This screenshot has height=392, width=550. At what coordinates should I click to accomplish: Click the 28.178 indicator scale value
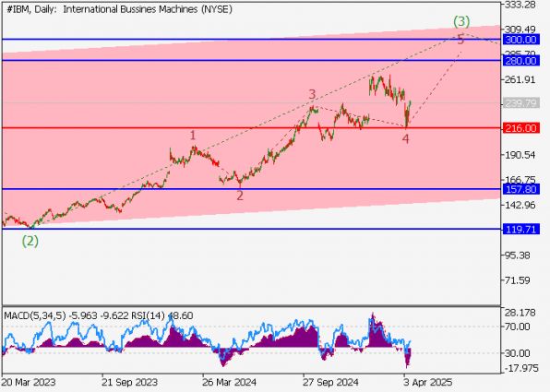[520, 313]
